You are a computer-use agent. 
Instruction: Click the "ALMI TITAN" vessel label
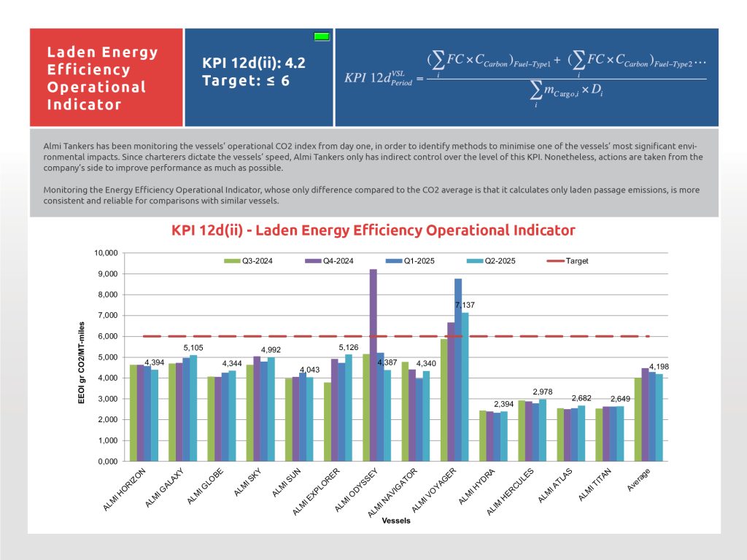point(595,485)
